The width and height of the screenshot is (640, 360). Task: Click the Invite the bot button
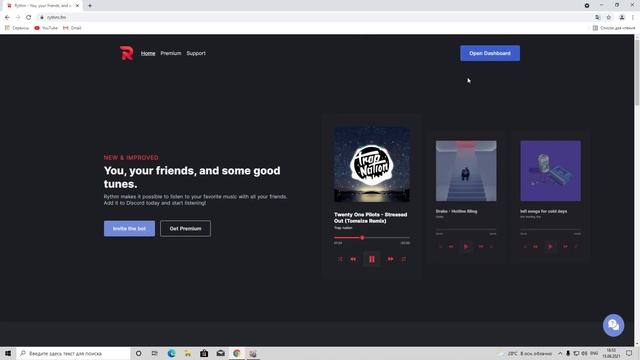(129, 229)
